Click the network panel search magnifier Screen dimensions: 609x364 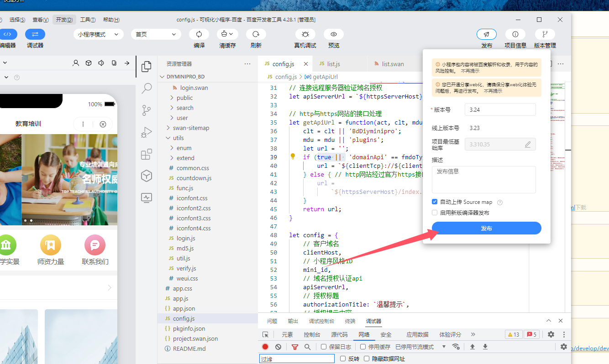tap(307, 347)
